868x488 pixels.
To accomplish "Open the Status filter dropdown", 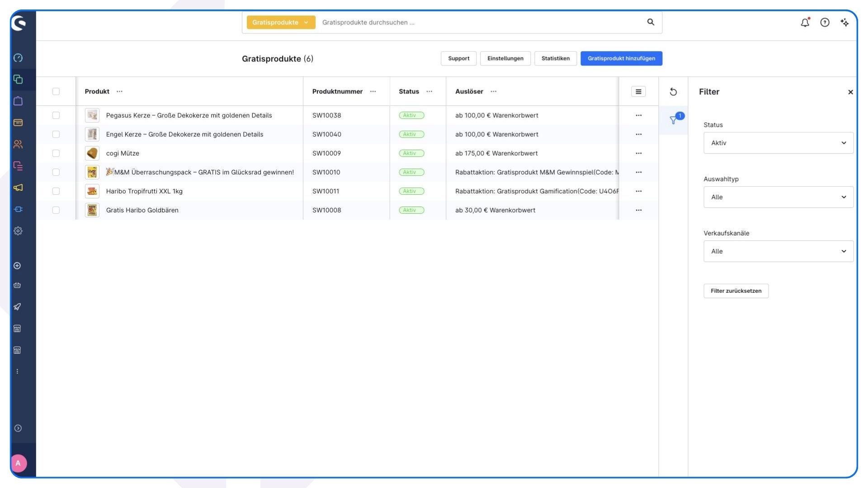I will (778, 143).
